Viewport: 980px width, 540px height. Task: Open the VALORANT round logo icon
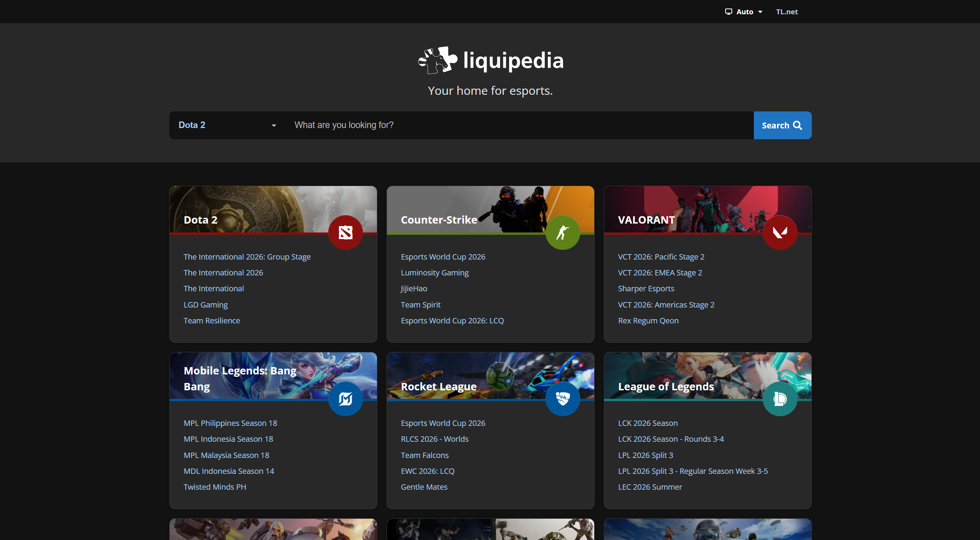pyautogui.click(x=780, y=232)
